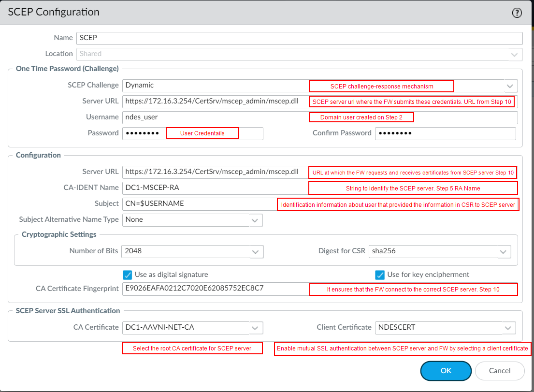Image resolution: width=534 pixels, height=392 pixels.
Task: Open the Client Certificate dropdown
Action: click(508, 328)
